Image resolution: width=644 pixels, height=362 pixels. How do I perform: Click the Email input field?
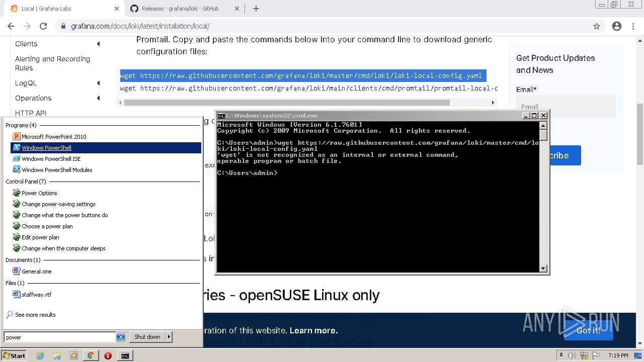[566, 106]
